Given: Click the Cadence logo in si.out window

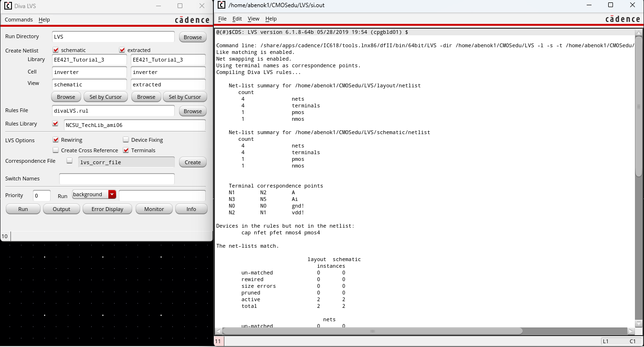Looking at the screenshot, I should tap(623, 19).
